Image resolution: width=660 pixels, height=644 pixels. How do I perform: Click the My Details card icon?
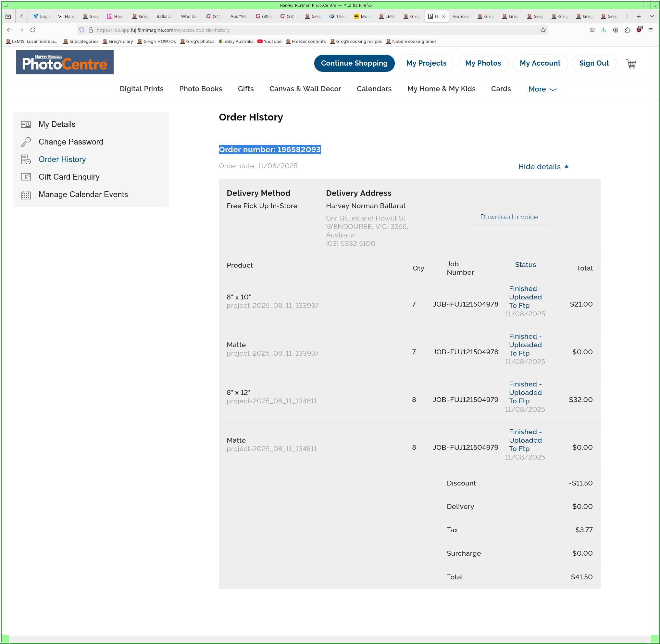[x=26, y=124]
